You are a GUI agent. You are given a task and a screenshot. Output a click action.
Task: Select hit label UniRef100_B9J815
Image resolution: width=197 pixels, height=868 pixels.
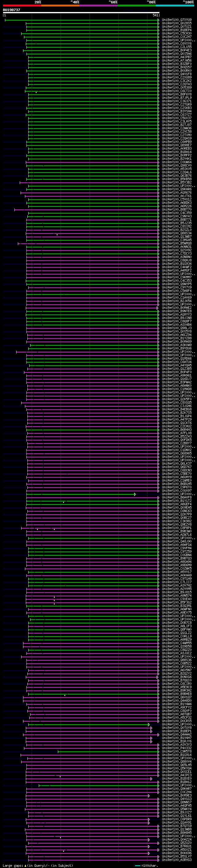point(177,592)
